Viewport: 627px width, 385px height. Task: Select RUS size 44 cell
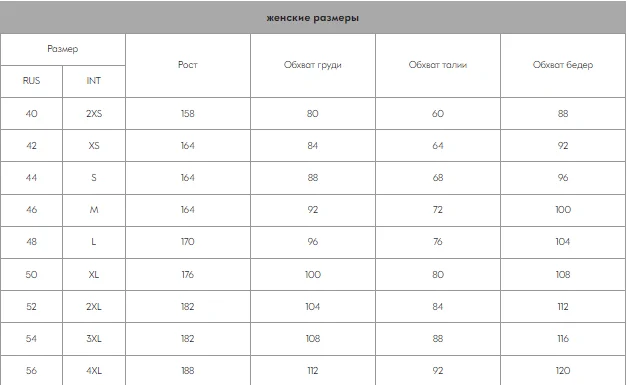31,178
